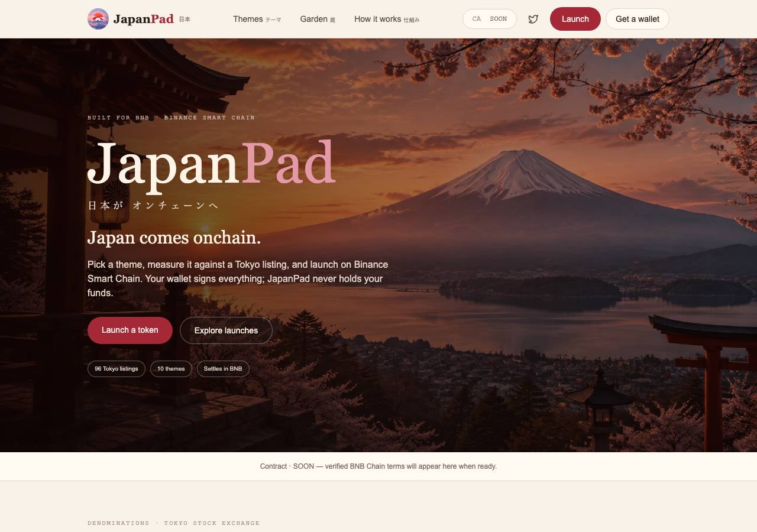Click the JapanPad brand name in header
This screenshot has height=532, width=757.
click(144, 19)
